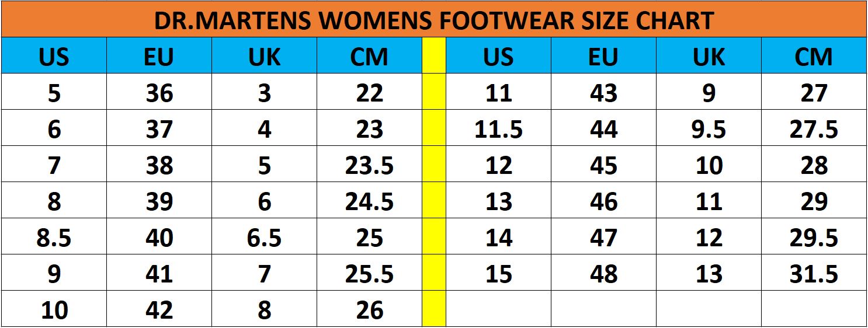Click the right UK column header

pos(709,56)
